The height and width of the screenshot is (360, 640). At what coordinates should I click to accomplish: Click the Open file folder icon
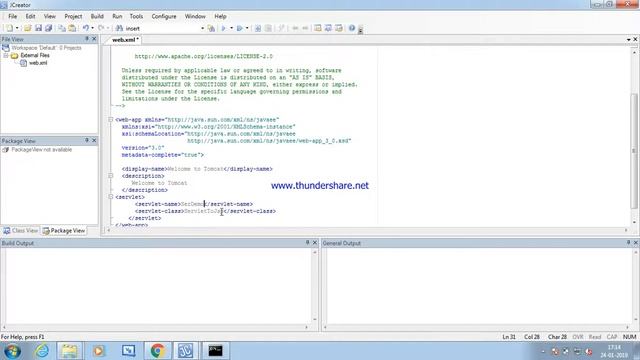click(27, 28)
